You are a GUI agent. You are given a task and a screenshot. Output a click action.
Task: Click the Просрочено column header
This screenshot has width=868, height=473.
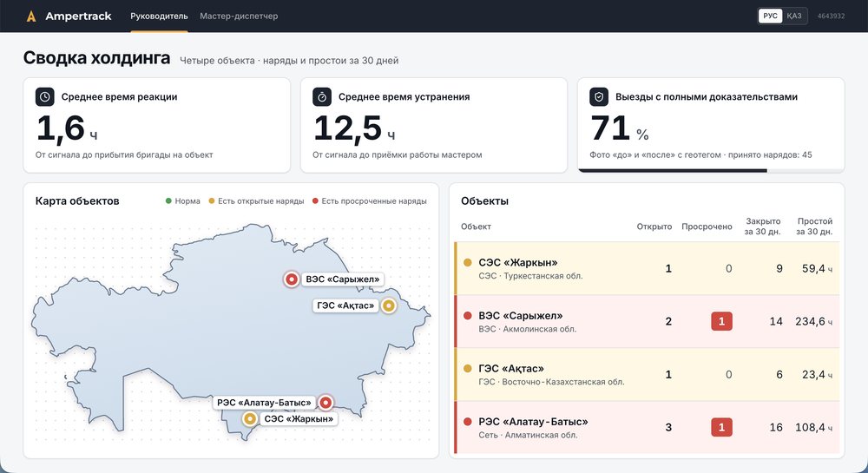707,227
